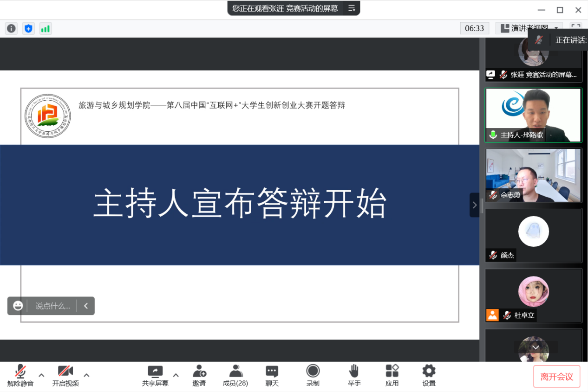Select 颜杰 participant tile

pyautogui.click(x=534, y=235)
